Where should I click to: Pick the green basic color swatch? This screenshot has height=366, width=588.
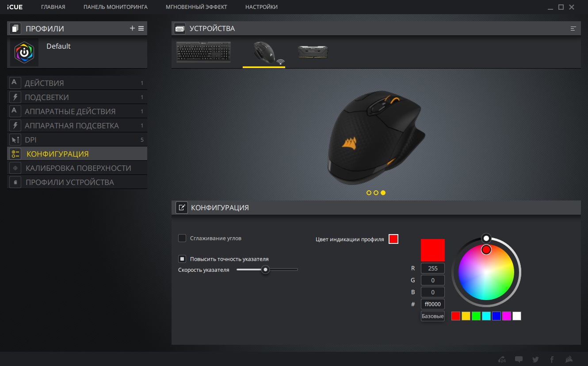pyautogui.click(x=476, y=316)
